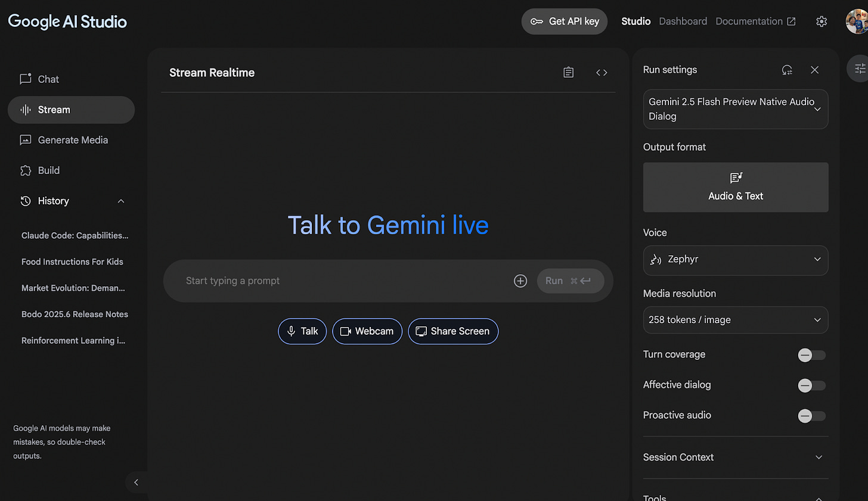The height and width of the screenshot is (501, 868).
Task: Click the Stream Realtime title
Action: [x=212, y=73]
